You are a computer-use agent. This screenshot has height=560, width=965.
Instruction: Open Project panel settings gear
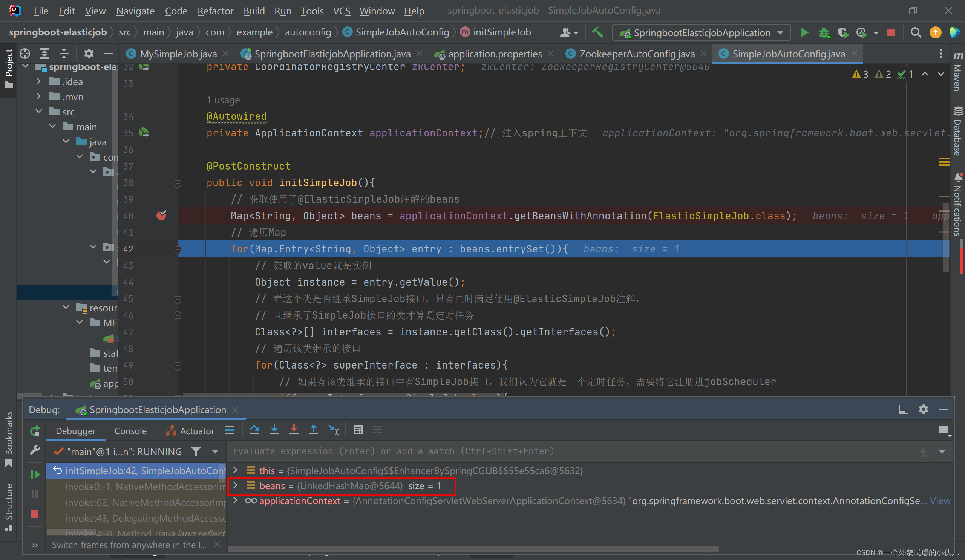(89, 54)
